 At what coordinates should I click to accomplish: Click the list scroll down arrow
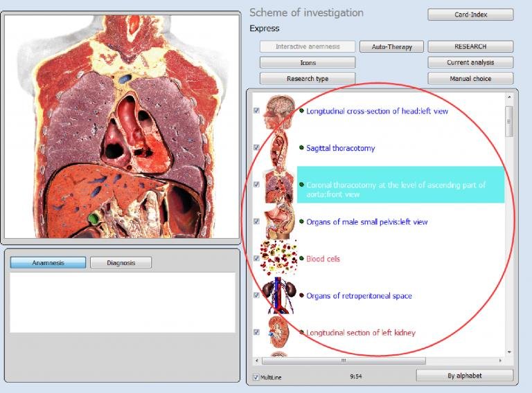509,351
